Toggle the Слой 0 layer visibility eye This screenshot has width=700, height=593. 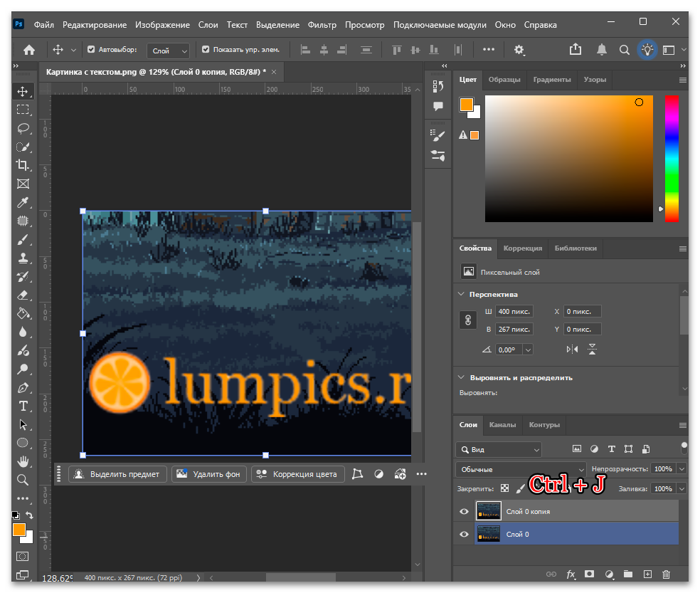[x=465, y=534]
